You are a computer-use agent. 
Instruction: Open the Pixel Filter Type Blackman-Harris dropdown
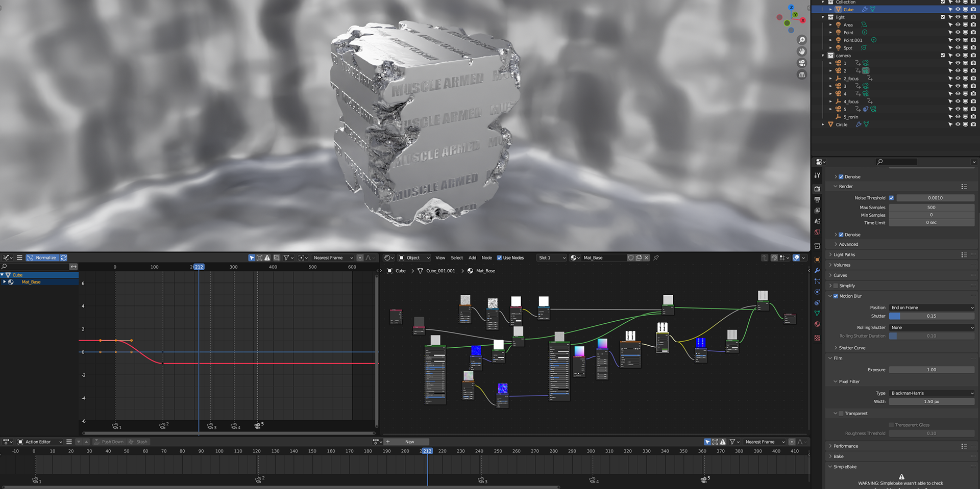932,393
